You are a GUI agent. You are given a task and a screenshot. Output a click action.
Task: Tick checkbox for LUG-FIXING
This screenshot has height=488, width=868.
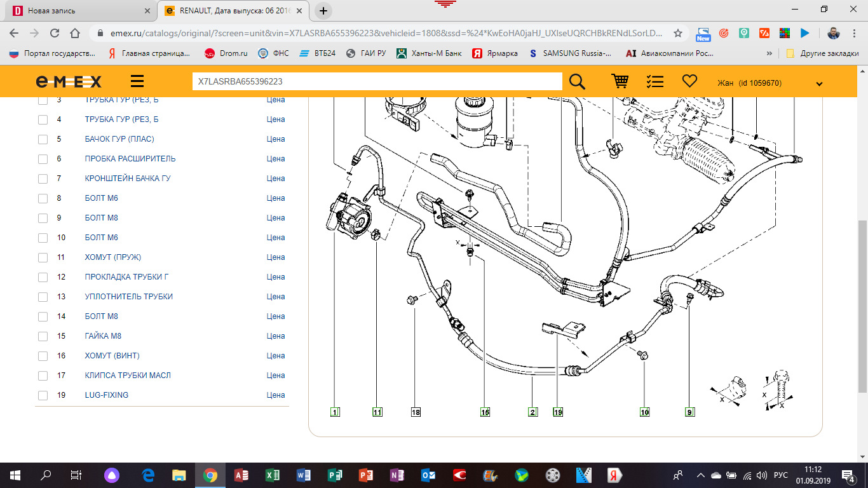pos(43,395)
